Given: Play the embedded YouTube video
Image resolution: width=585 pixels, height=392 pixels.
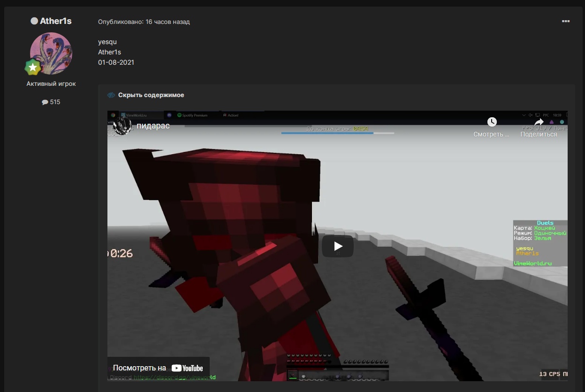Looking at the screenshot, I should (337, 246).
